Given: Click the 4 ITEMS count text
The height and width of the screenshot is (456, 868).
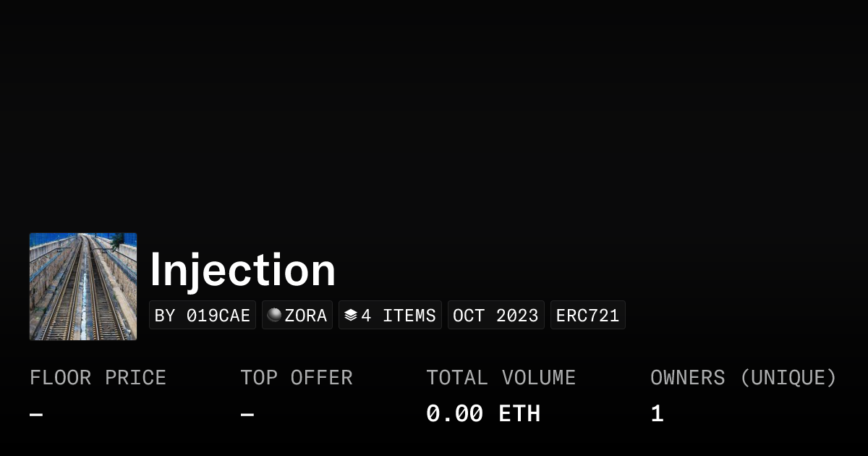Looking at the screenshot, I should coord(399,316).
